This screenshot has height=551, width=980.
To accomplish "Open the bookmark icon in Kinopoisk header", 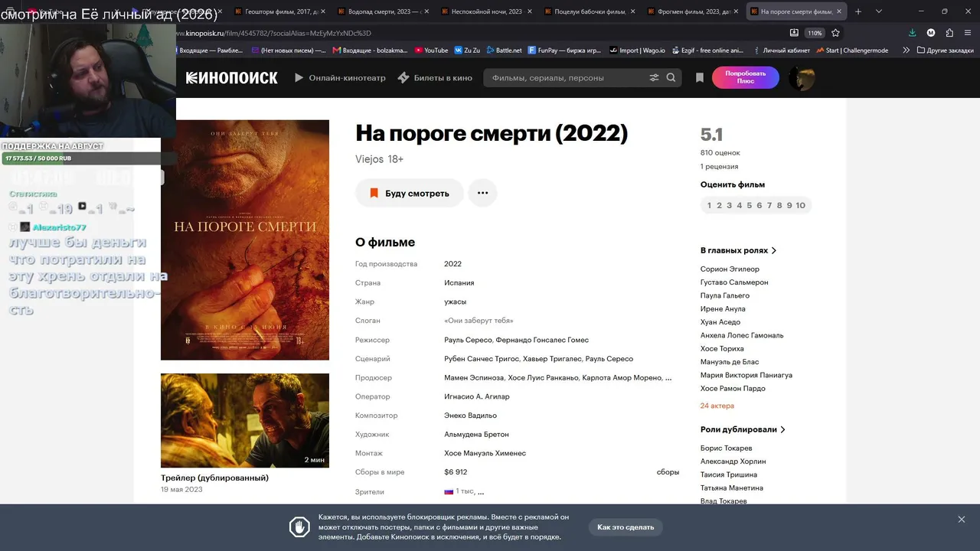I will [x=700, y=78].
